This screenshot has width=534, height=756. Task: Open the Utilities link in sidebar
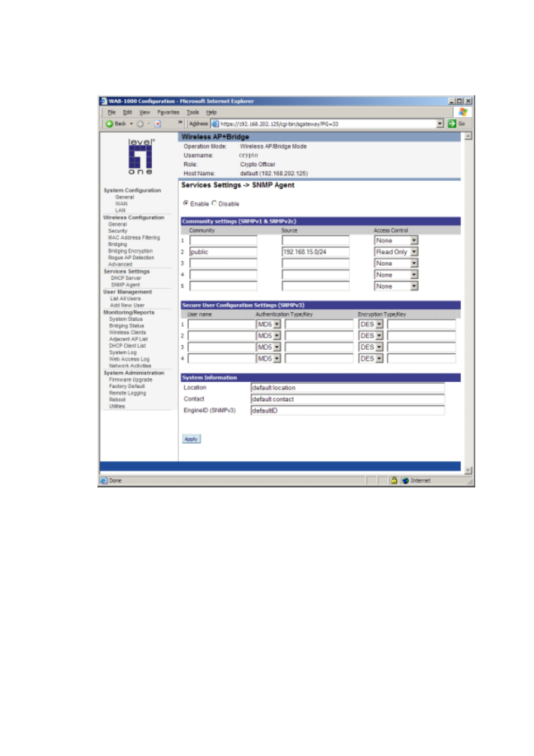pyautogui.click(x=117, y=407)
